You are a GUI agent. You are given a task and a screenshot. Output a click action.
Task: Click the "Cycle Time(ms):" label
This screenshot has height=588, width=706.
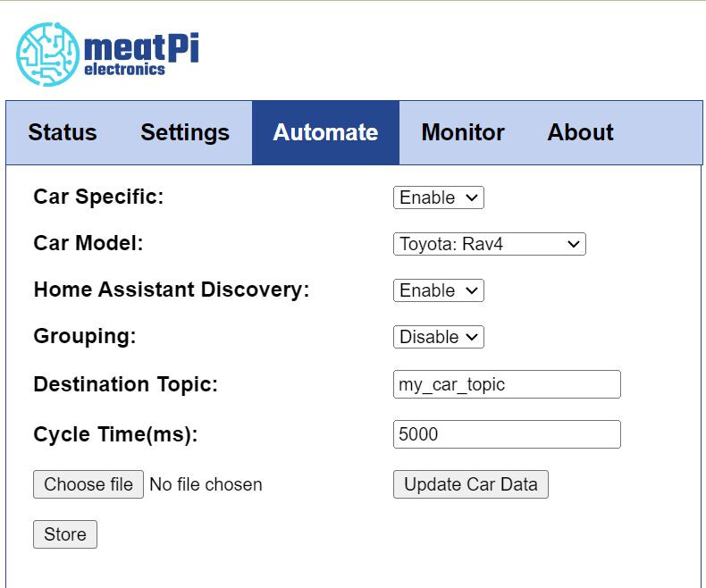[x=115, y=434]
